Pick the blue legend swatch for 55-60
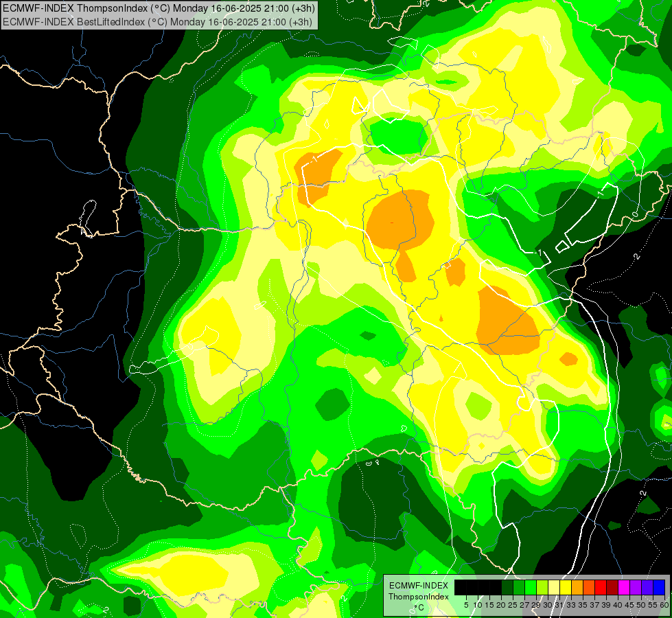The width and height of the screenshot is (672, 618). click(x=659, y=587)
